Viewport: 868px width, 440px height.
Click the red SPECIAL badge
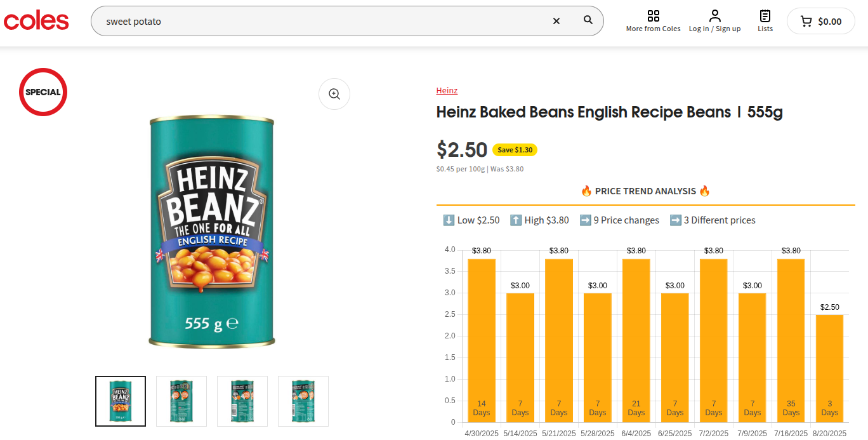[43, 92]
